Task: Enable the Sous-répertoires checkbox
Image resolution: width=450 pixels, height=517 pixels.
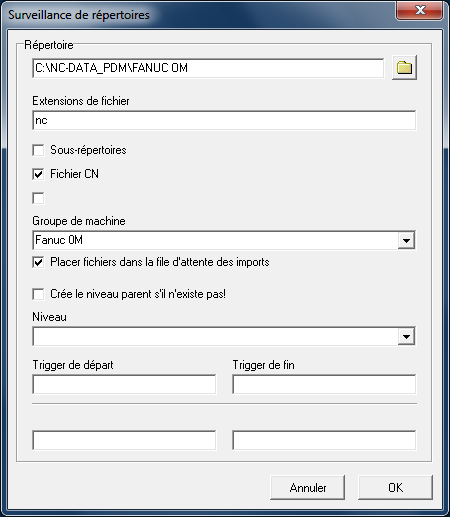Action: click(38, 150)
